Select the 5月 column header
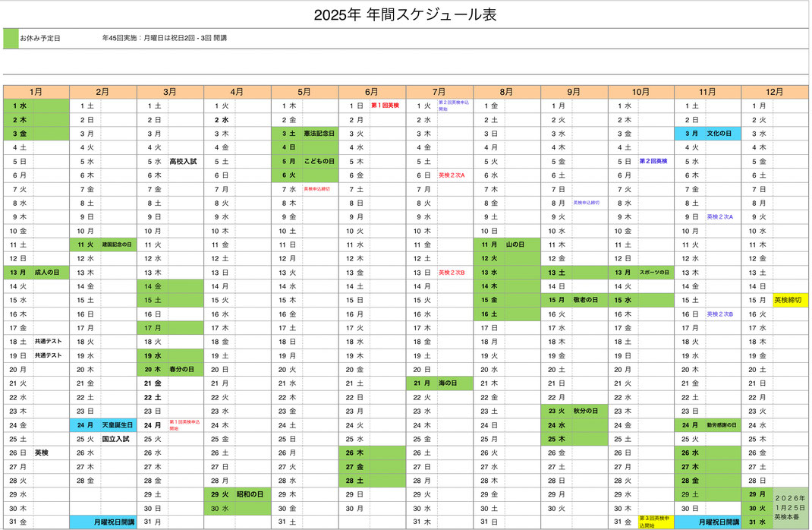The image size is (812, 530). click(304, 92)
